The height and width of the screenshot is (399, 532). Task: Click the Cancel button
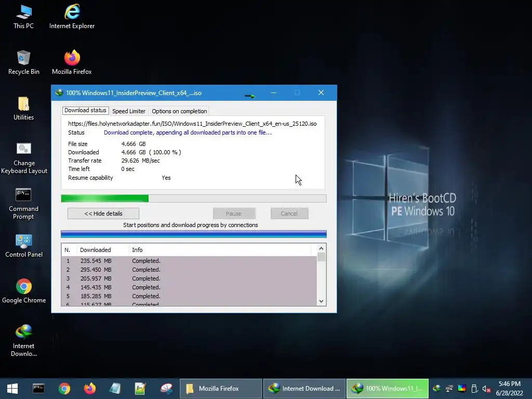click(289, 214)
